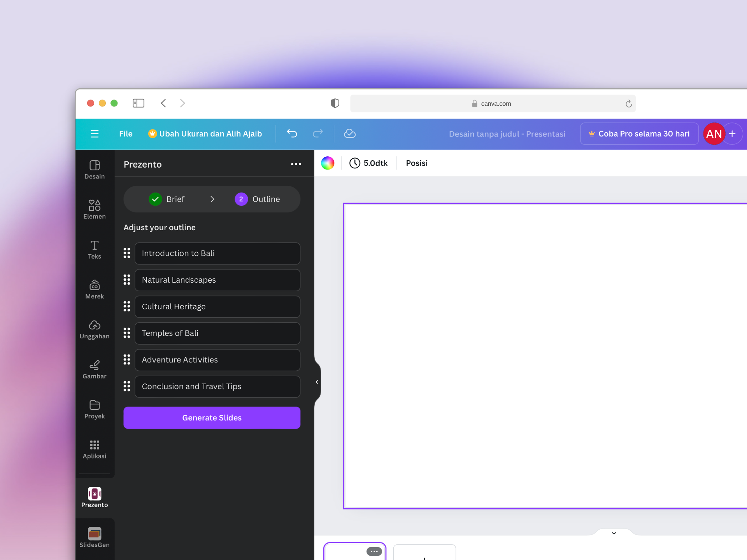Select the Gambar draw tool

click(x=95, y=369)
